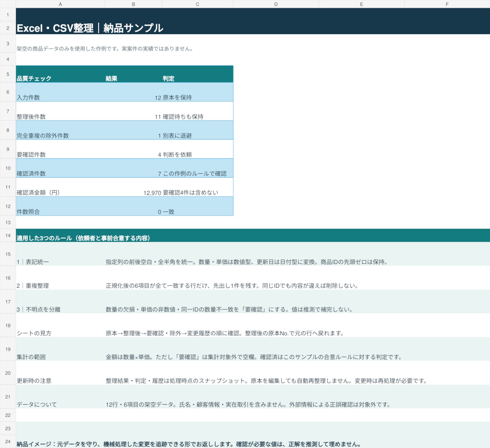The height and width of the screenshot is (448, 490).
Task: Click the rule text starting '数量の欠損'
Action: pyautogui.click(x=229, y=309)
